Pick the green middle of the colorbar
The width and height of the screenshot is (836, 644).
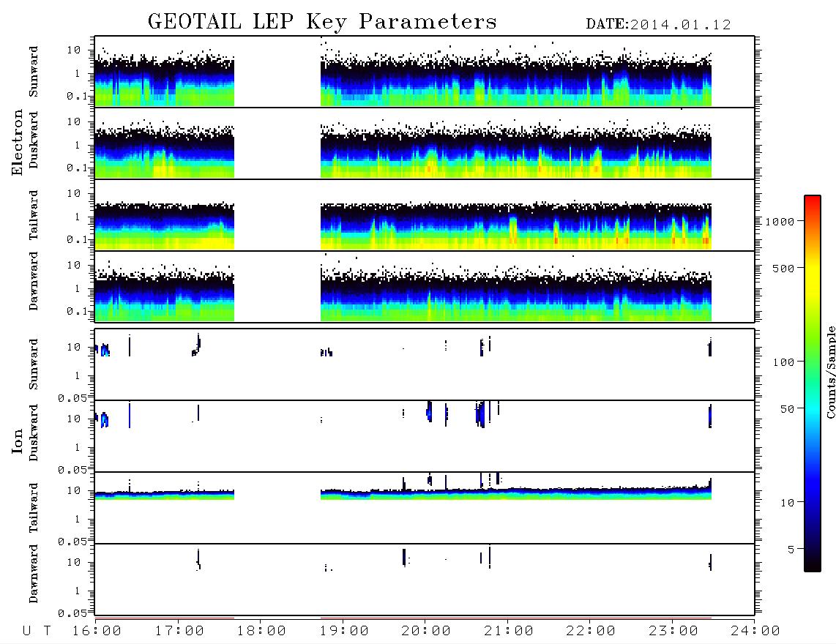(813, 347)
